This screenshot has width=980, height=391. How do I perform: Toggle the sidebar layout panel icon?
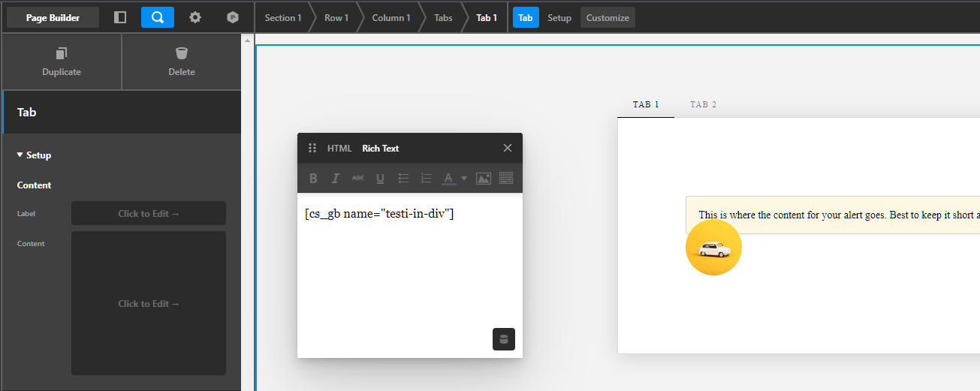(120, 17)
